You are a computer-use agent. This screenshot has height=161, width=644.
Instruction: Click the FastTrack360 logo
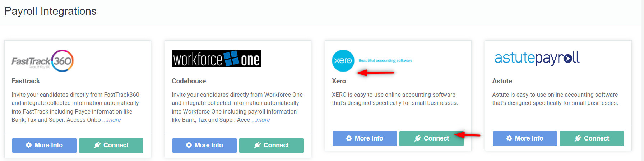42,61
